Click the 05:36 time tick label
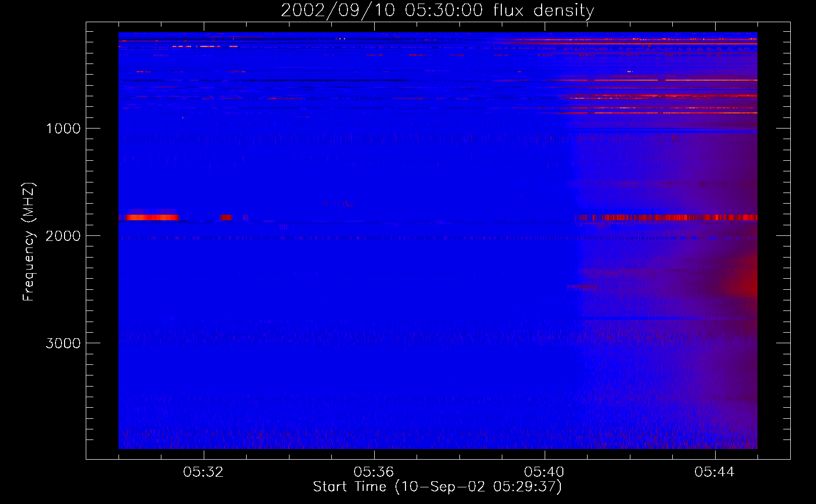The width and height of the screenshot is (816, 504). 374,472
